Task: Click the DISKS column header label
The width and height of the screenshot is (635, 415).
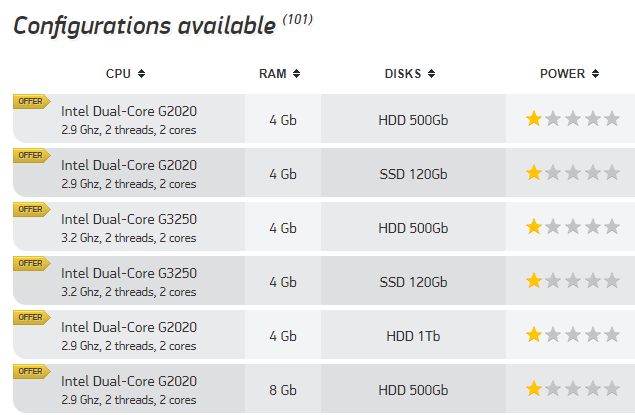Action: [403, 74]
